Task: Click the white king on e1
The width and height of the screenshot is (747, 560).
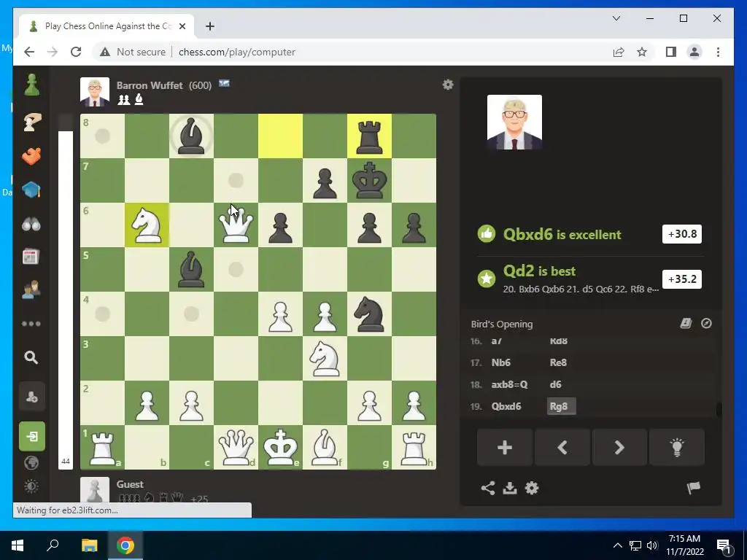Action: [x=280, y=447]
